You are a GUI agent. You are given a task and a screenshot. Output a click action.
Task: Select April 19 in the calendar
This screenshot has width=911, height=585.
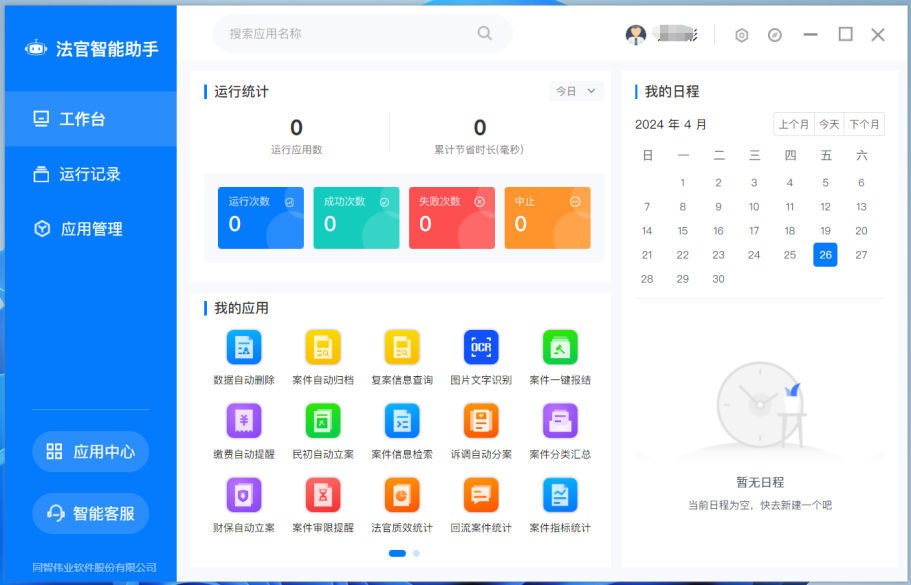825,231
